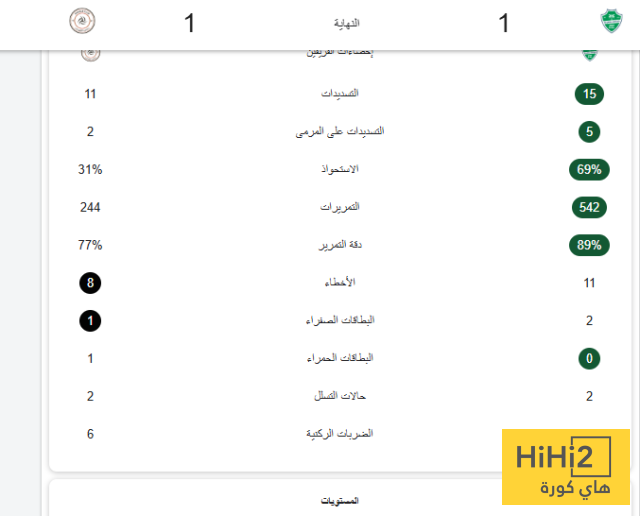Click the round away team crest in header
The width and height of the screenshot is (640, 516).
81,22
